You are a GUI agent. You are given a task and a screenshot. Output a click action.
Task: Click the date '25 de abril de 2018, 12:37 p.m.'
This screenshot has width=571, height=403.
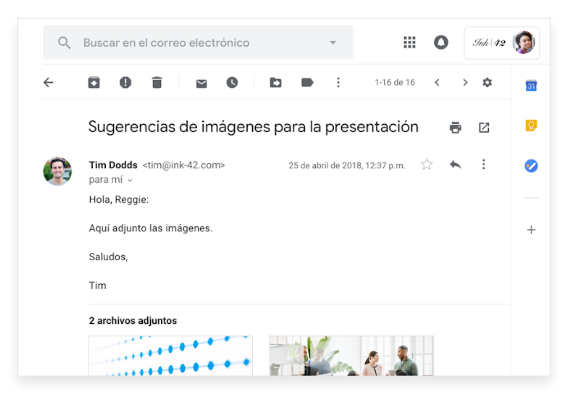[x=347, y=166]
